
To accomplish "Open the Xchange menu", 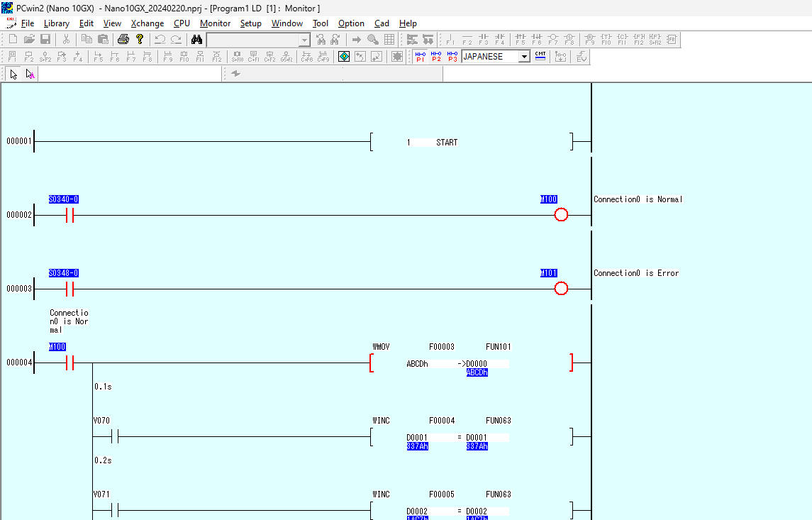I will [x=147, y=23].
